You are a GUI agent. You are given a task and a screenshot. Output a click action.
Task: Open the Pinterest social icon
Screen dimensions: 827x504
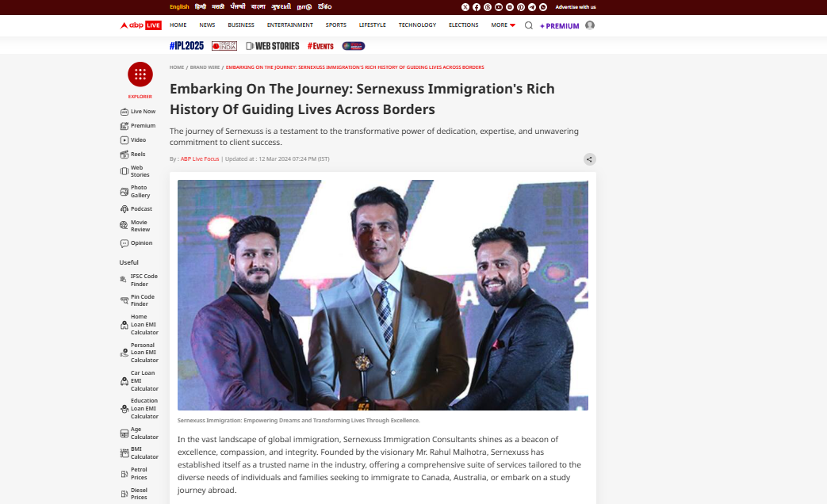click(521, 7)
